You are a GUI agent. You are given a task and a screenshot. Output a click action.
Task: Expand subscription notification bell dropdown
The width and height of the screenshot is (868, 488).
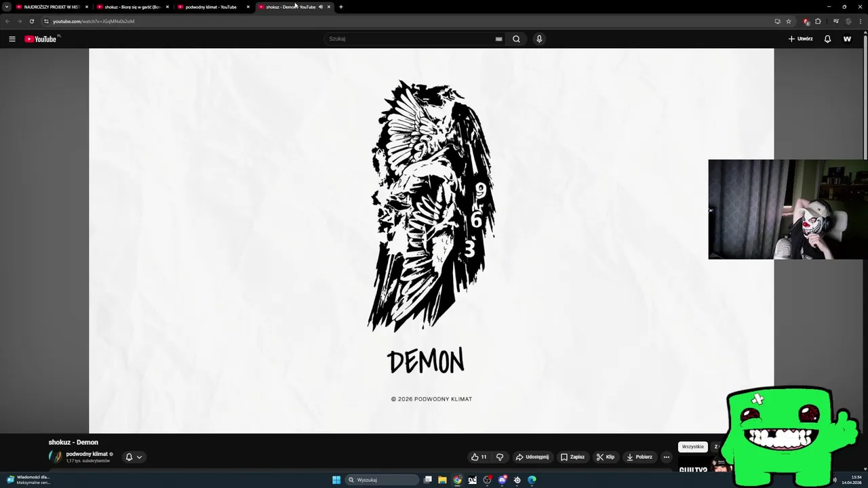[134, 457]
